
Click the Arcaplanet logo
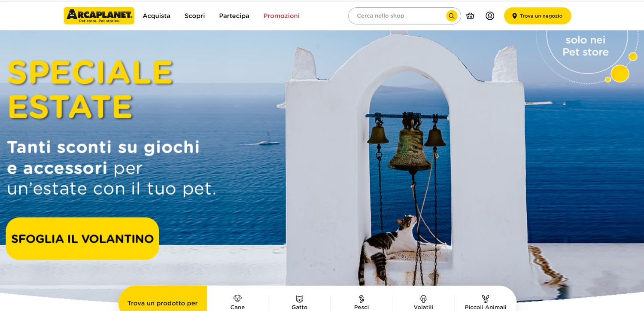(99, 16)
